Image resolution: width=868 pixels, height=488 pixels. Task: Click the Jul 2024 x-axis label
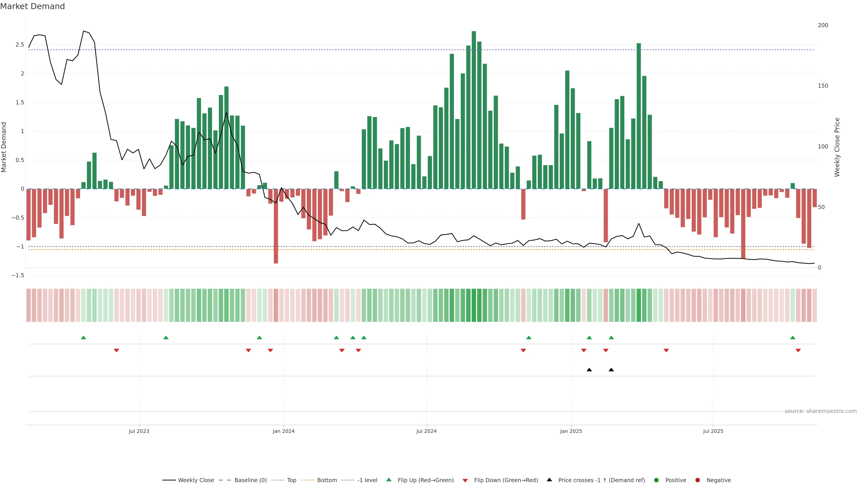(426, 431)
